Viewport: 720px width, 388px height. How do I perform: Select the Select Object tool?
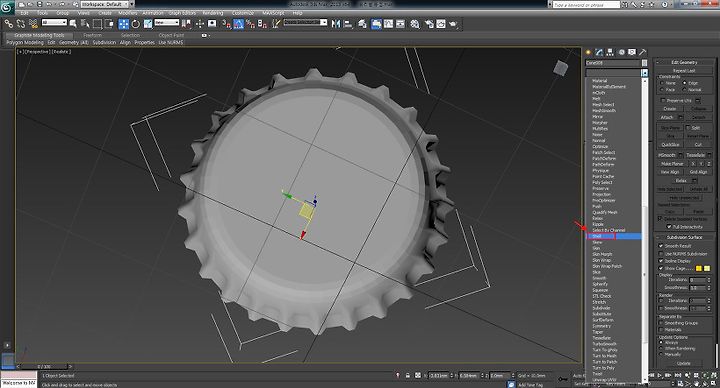pyautogui.click(x=73, y=23)
